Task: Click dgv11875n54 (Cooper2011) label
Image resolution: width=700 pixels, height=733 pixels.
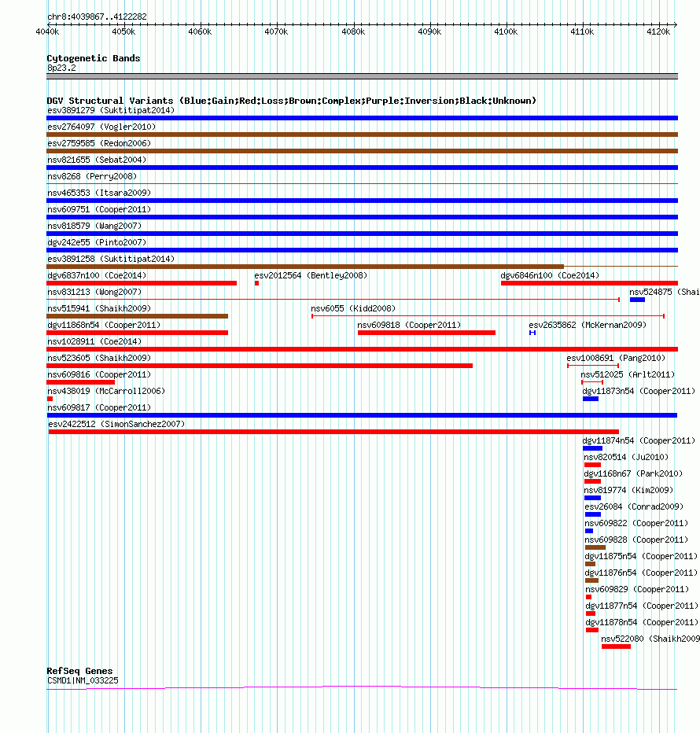Action: (x=641, y=556)
